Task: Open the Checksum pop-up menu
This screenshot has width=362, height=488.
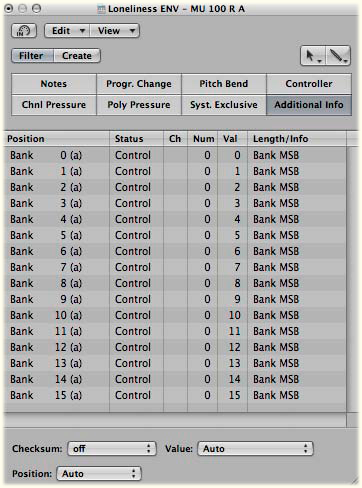Action: pos(112,449)
